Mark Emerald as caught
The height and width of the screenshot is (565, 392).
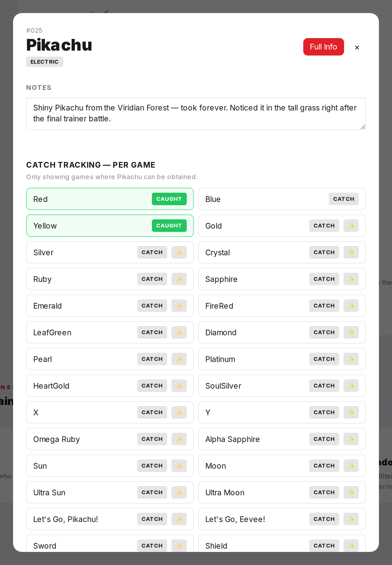pos(152,306)
